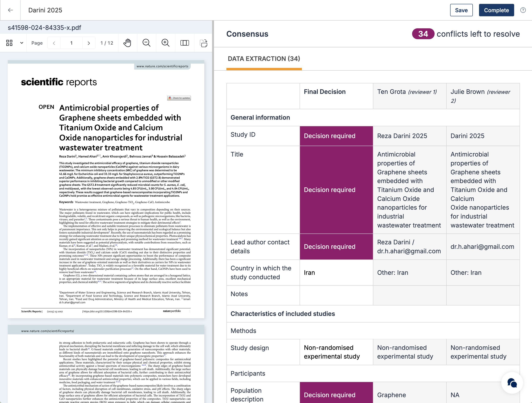Save the consensus form
Viewport: 532px width, 403px height.
pos(461,10)
